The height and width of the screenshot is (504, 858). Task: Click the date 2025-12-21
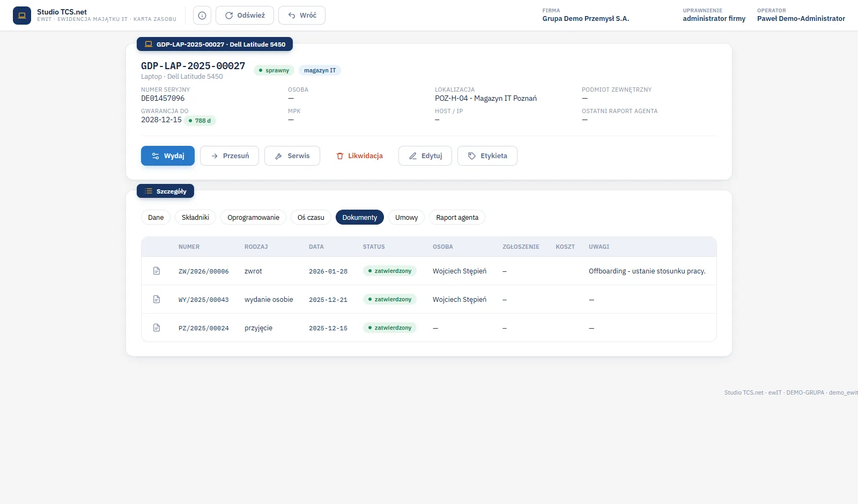click(328, 300)
